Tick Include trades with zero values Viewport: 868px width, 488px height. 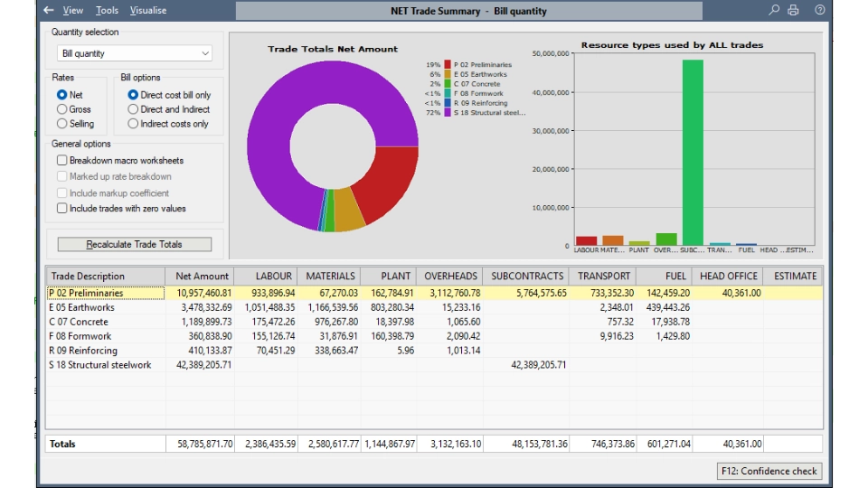tap(62, 208)
